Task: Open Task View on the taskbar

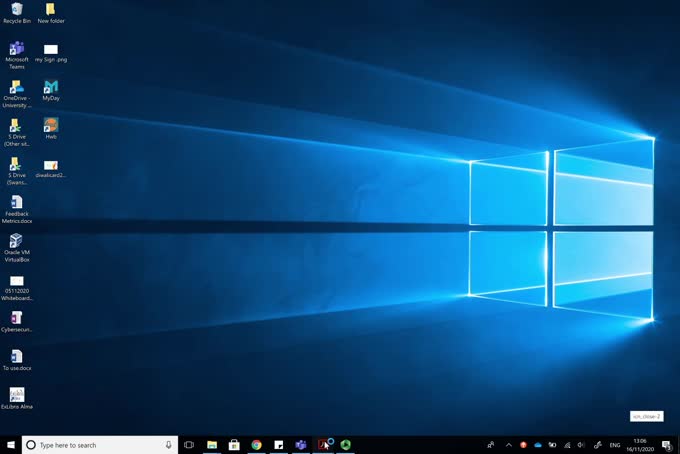Action: pos(188,445)
